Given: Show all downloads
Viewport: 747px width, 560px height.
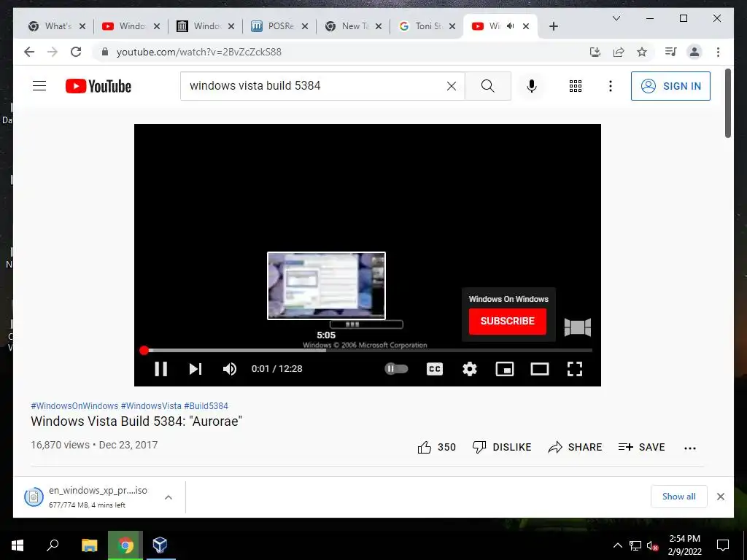Looking at the screenshot, I should tap(678, 497).
